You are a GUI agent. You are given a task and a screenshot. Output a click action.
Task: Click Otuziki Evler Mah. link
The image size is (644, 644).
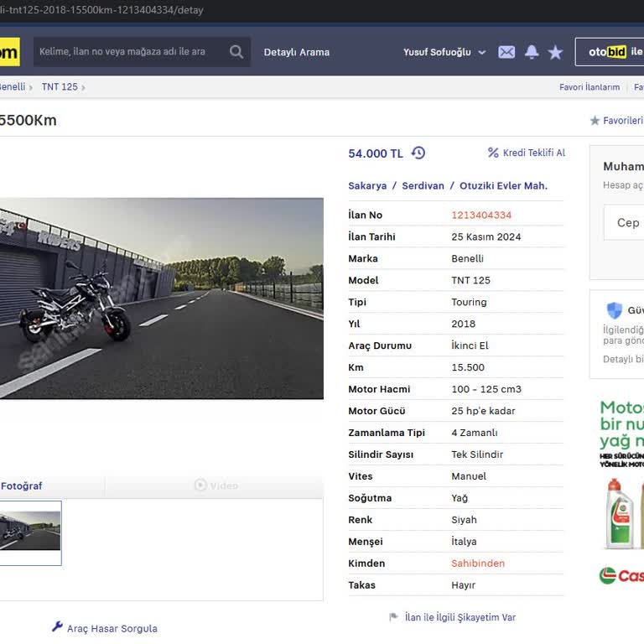point(503,185)
